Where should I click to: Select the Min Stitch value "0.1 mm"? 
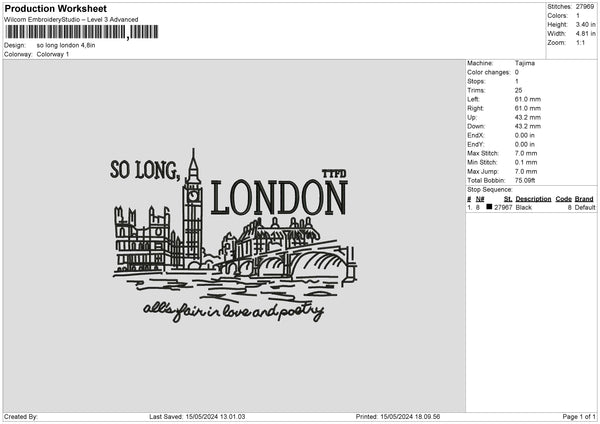click(526, 162)
